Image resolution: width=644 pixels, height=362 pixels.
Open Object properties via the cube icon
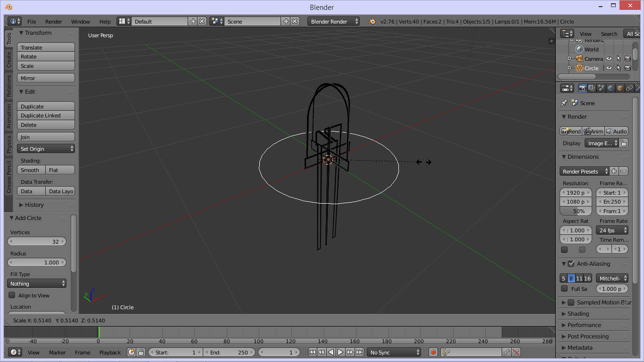619,88
